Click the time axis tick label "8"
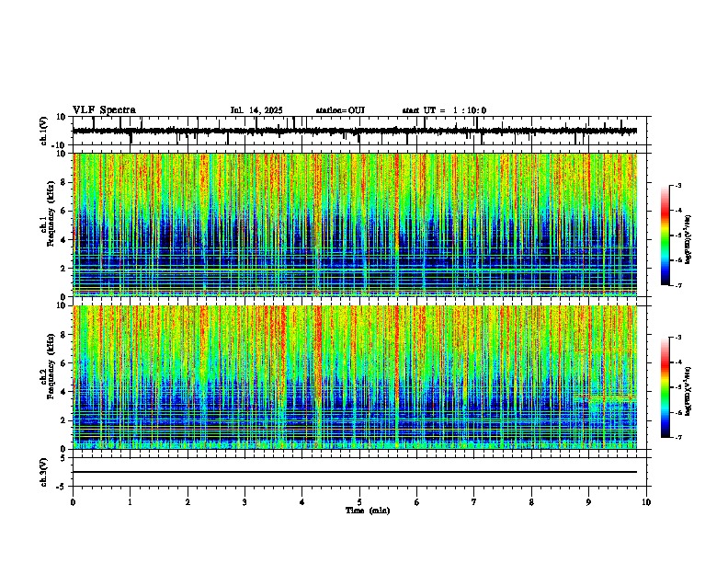Viewport: 728px width, 563px height. point(531,502)
